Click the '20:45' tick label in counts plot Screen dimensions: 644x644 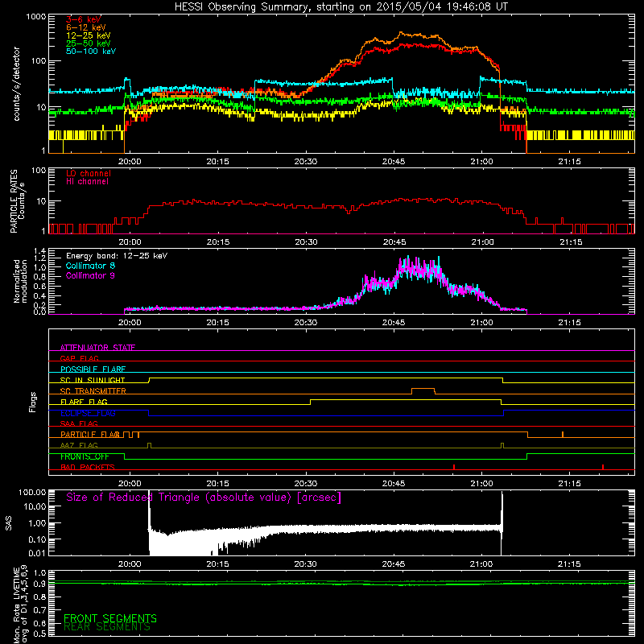coord(394,162)
